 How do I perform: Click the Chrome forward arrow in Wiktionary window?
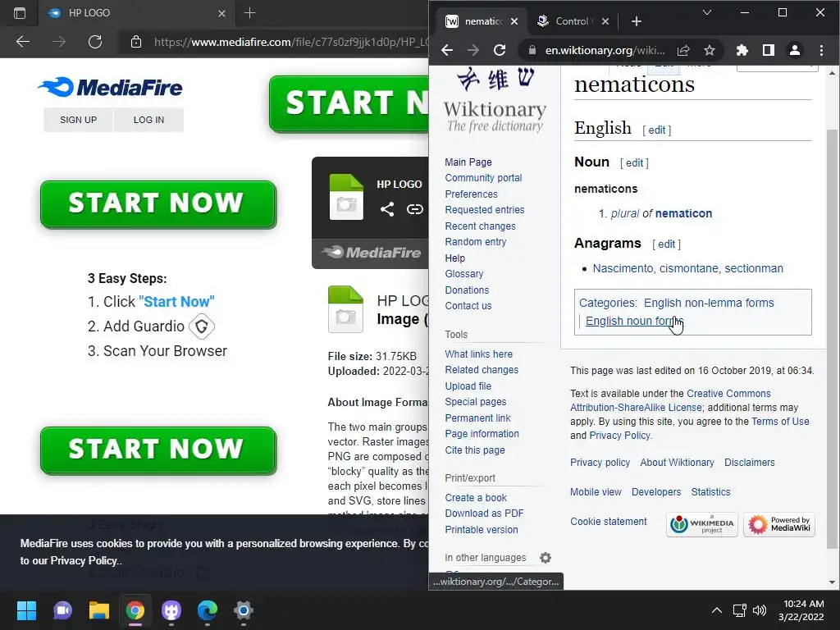[x=473, y=50]
